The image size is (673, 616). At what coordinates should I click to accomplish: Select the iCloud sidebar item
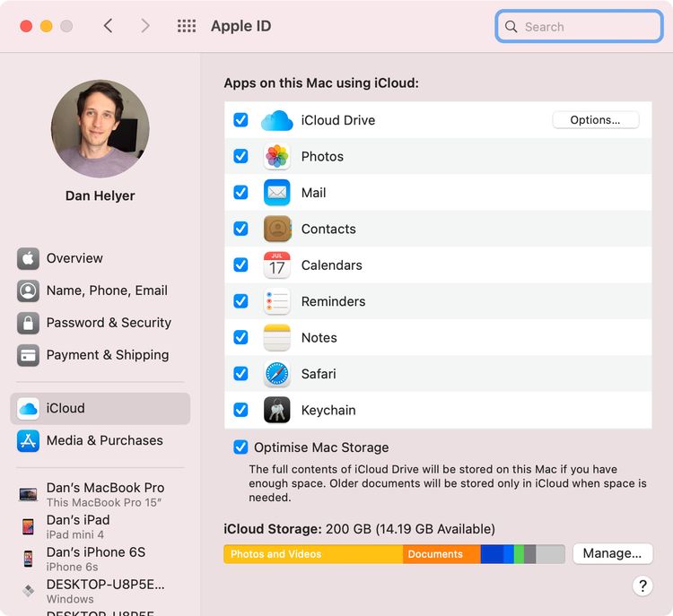(100, 408)
